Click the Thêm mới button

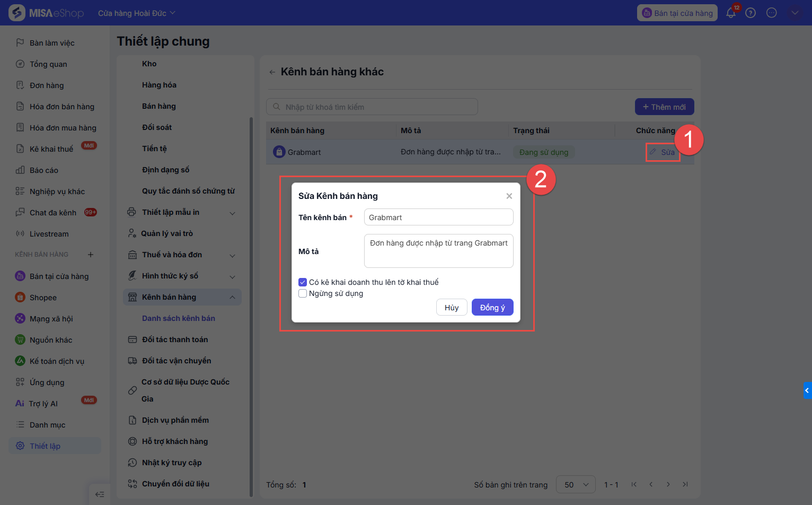pyautogui.click(x=664, y=107)
